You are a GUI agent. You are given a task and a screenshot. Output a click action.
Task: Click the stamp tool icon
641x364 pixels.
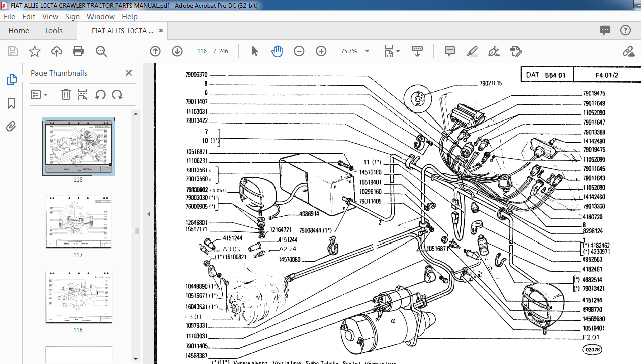coord(515,51)
